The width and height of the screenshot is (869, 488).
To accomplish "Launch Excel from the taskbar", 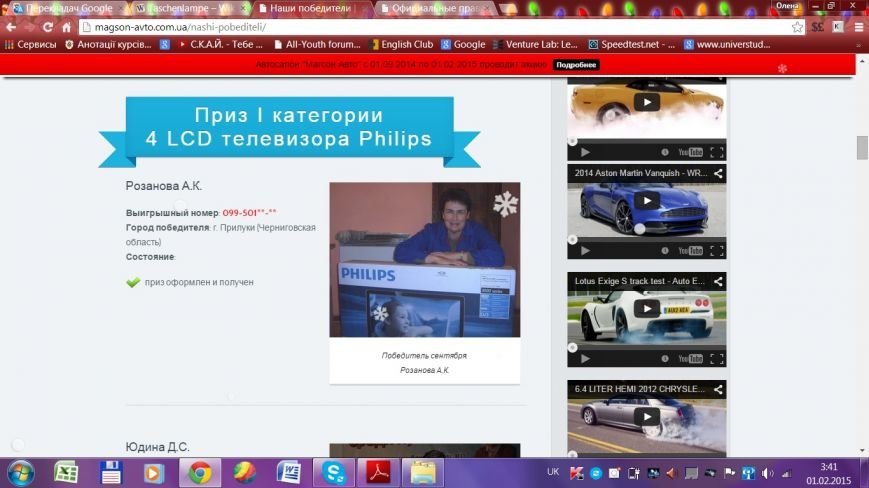I will tap(66, 473).
